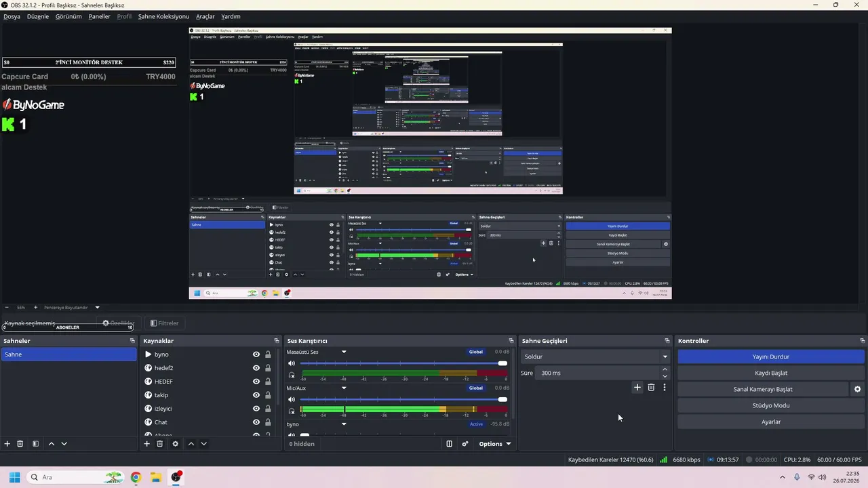Viewport: 868px width, 488px height.
Task: Open the Düzenle menu
Action: [x=38, y=16]
